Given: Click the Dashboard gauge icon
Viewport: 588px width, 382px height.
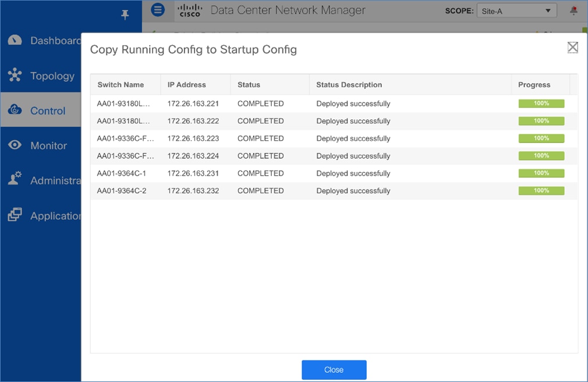Looking at the screenshot, I should (x=15, y=40).
